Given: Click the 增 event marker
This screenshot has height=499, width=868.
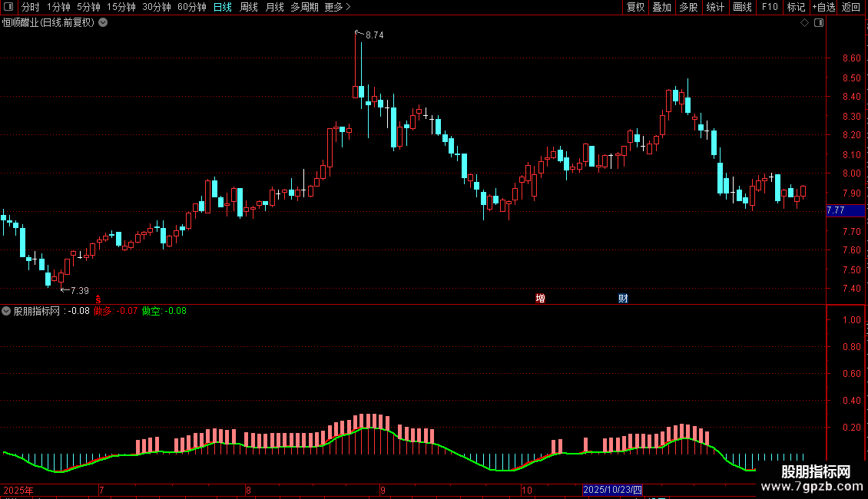Looking at the screenshot, I should click(x=540, y=298).
